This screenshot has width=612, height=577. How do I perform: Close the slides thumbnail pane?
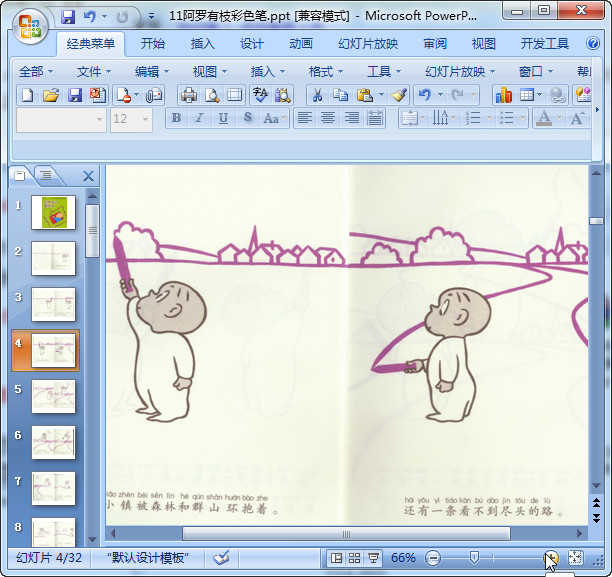pyautogui.click(x=89, y=176)
